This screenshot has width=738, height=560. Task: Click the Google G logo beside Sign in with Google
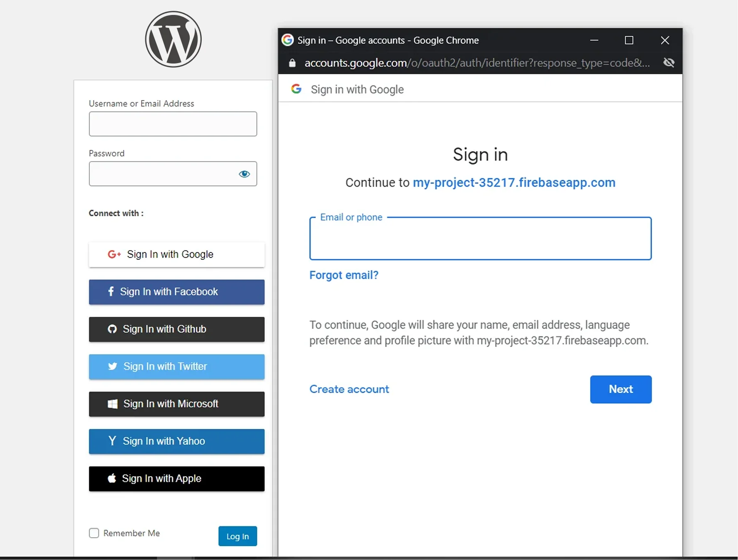(296, 89)
